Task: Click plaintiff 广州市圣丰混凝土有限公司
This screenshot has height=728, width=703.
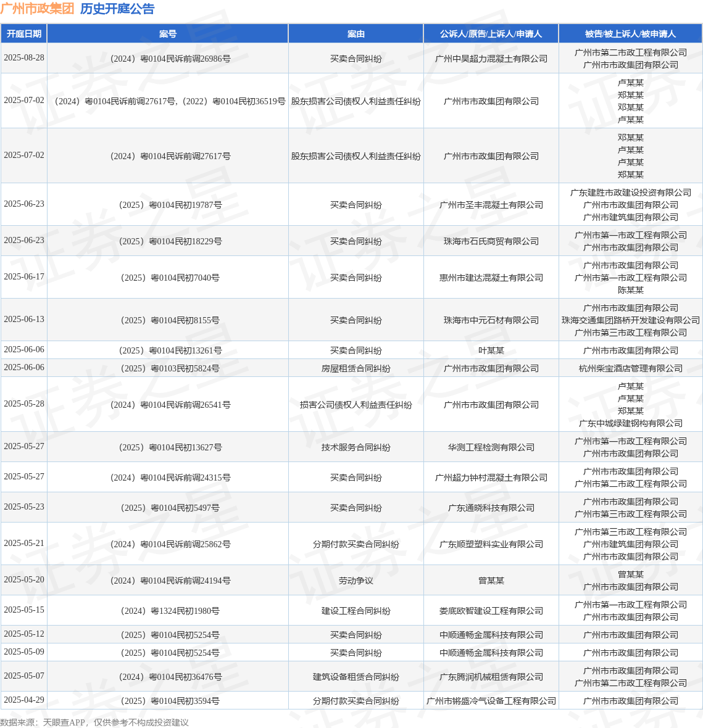Action: (x=491, y=205)
